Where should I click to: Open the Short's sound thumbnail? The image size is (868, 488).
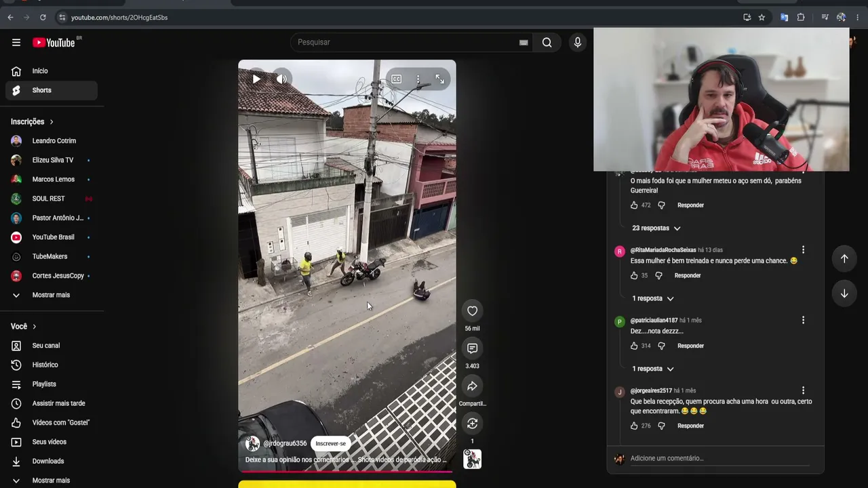click(472, 459)
